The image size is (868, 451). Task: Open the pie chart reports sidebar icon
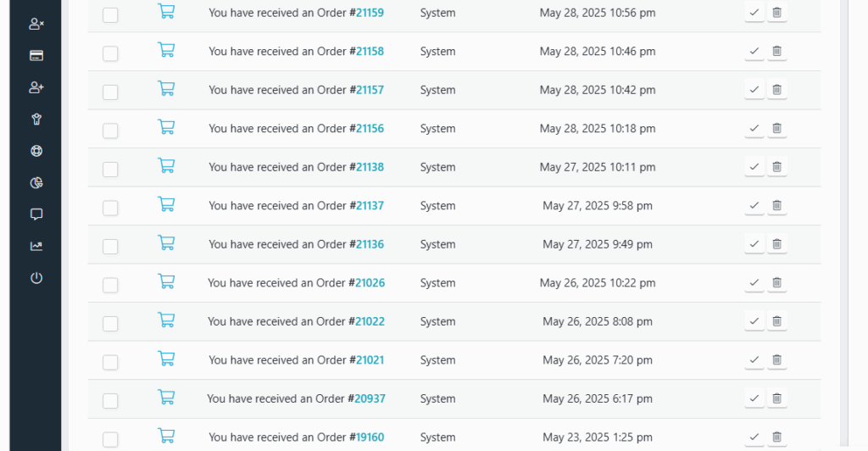point(36,183)
